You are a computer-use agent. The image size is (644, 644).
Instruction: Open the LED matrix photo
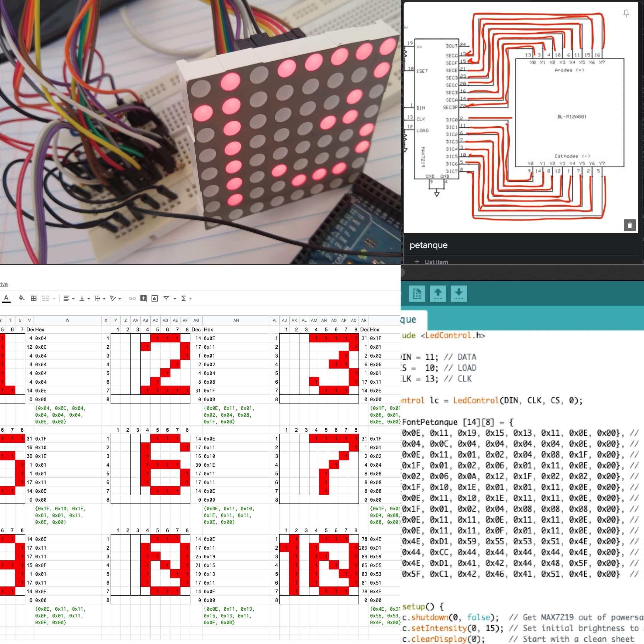pos(200,132)
